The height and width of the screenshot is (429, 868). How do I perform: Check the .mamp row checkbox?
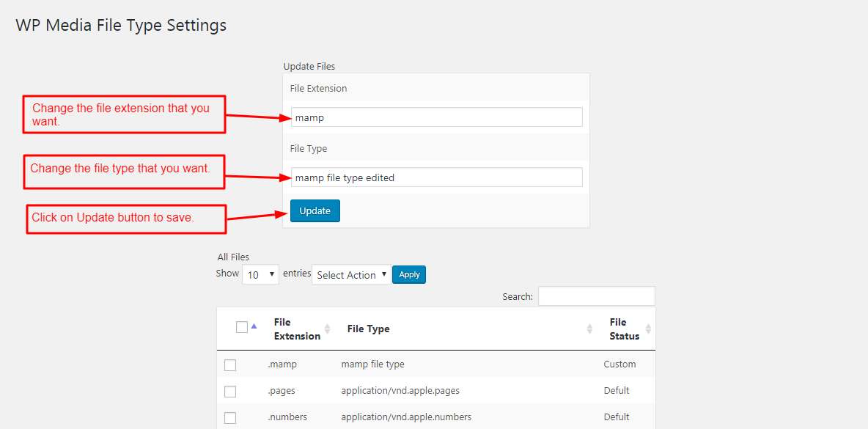pos(230,365)
